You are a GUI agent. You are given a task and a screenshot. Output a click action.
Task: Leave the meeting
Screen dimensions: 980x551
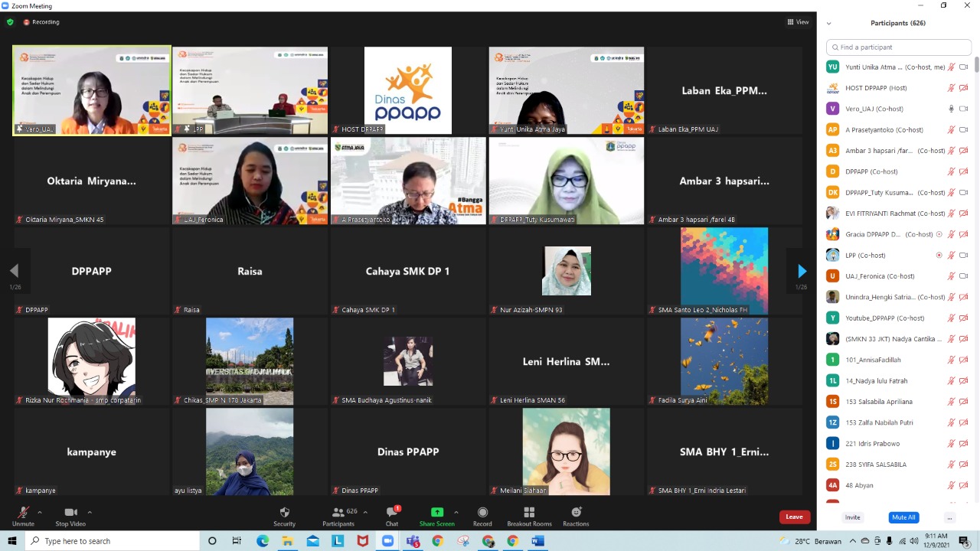[x=795, y=517]
